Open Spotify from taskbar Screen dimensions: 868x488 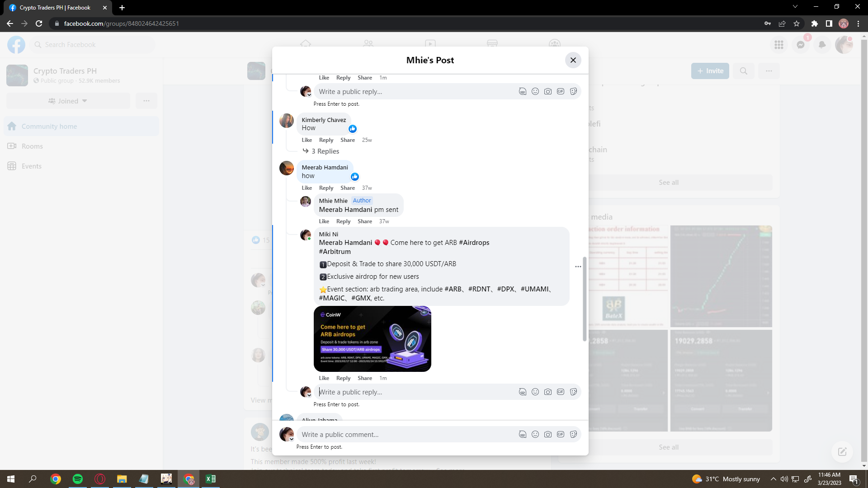[x=78, y=479]
